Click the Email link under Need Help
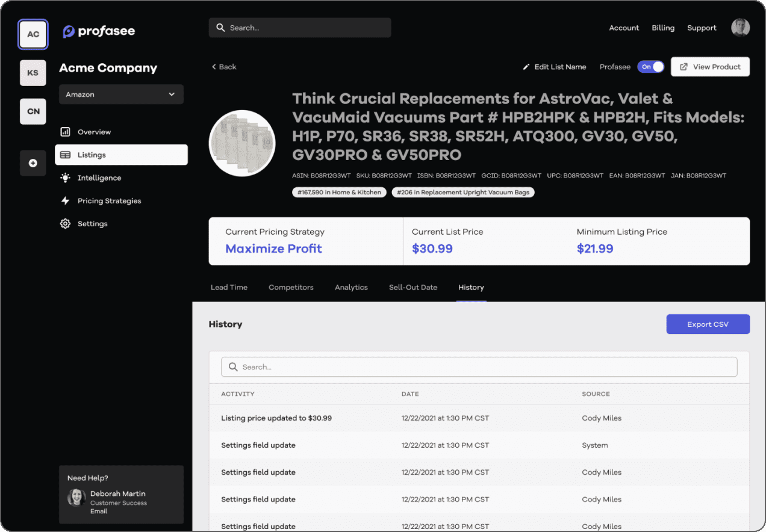Screen dimensions: 766x532 click(x=99, y=512)
